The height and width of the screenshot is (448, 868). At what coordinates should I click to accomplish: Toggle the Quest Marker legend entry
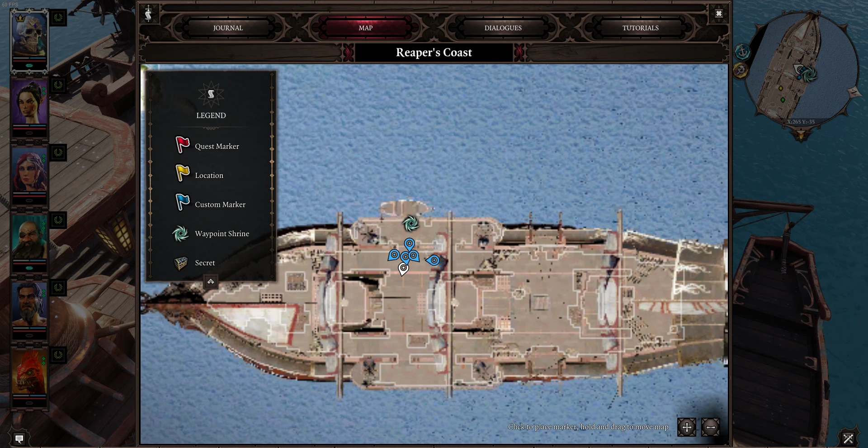click(207, 146)
